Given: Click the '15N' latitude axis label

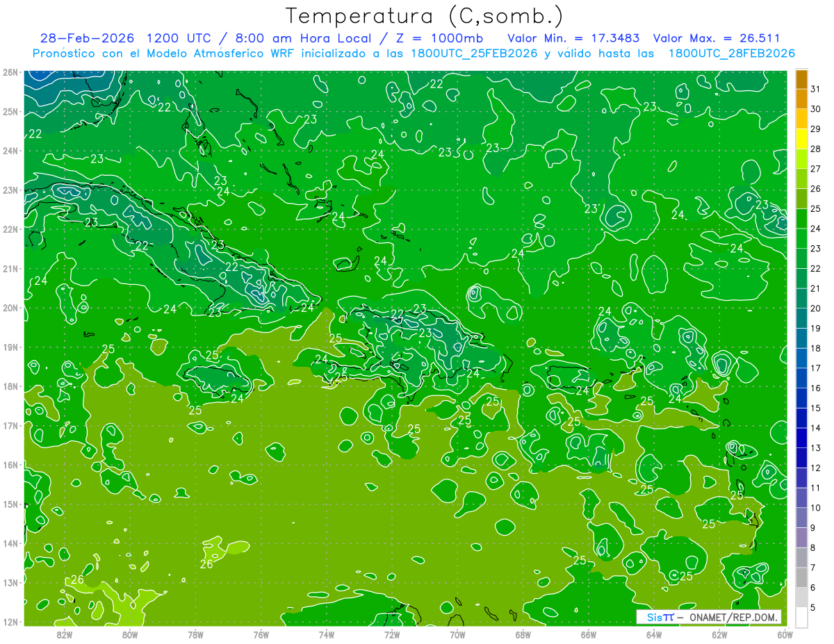Looking at the screenshot, I should (10, 504).
